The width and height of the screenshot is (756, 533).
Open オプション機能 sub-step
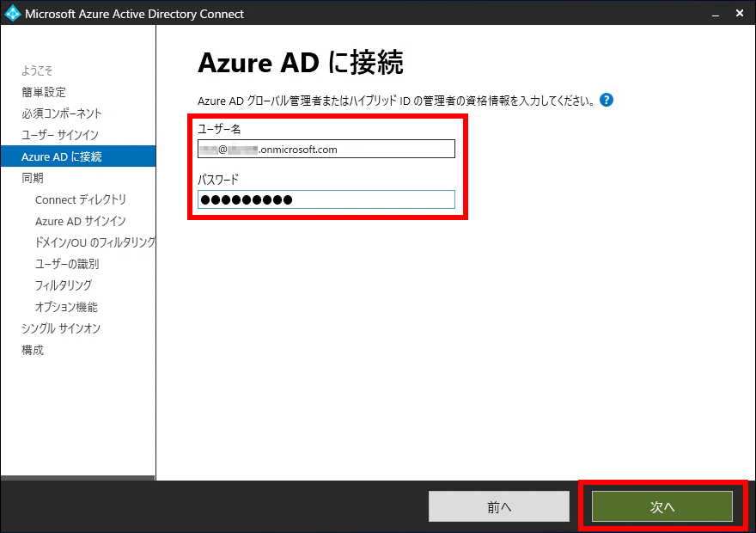(66, 307)
